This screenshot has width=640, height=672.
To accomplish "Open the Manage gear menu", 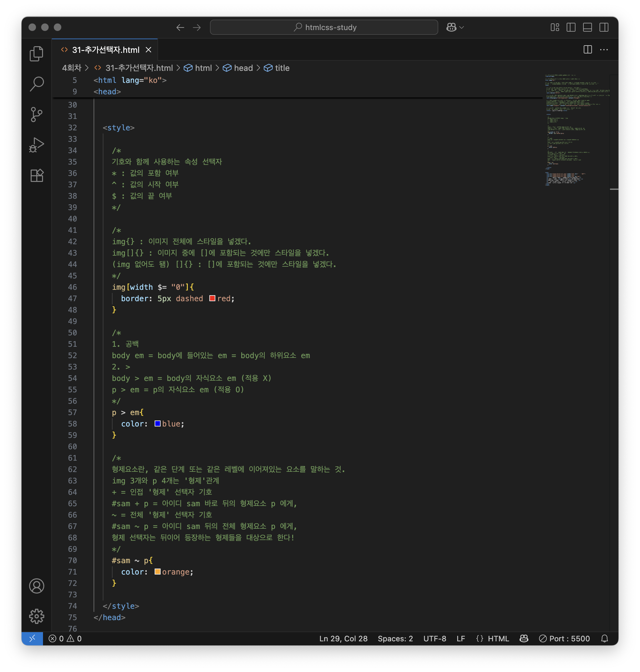I will pos(36,616).
